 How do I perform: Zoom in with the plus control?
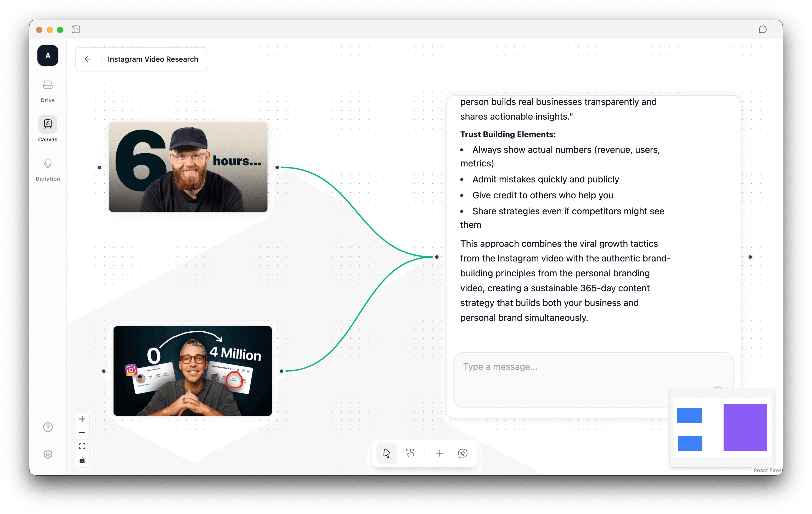pyautogui.click(x=82, y=419)
